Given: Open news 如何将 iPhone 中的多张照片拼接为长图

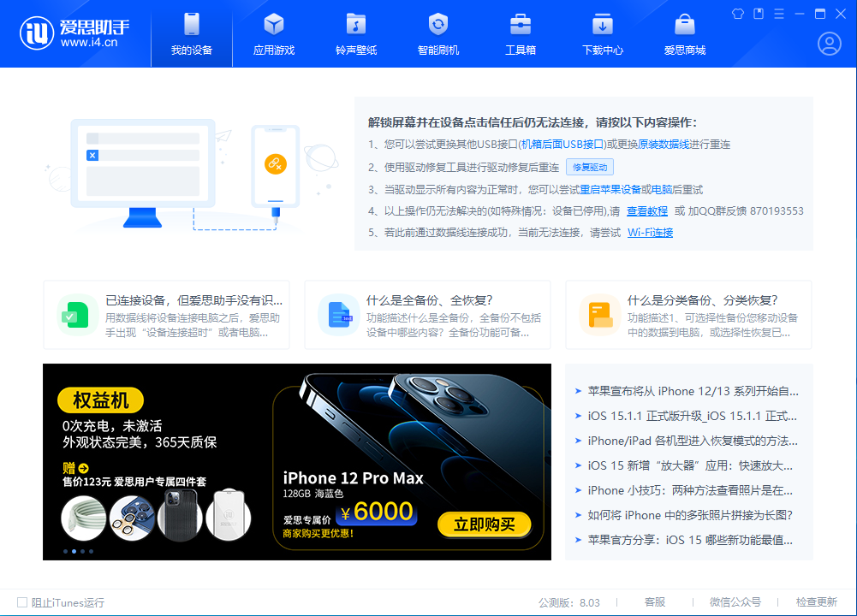Looking at the screenshot, I should [690, 515].
